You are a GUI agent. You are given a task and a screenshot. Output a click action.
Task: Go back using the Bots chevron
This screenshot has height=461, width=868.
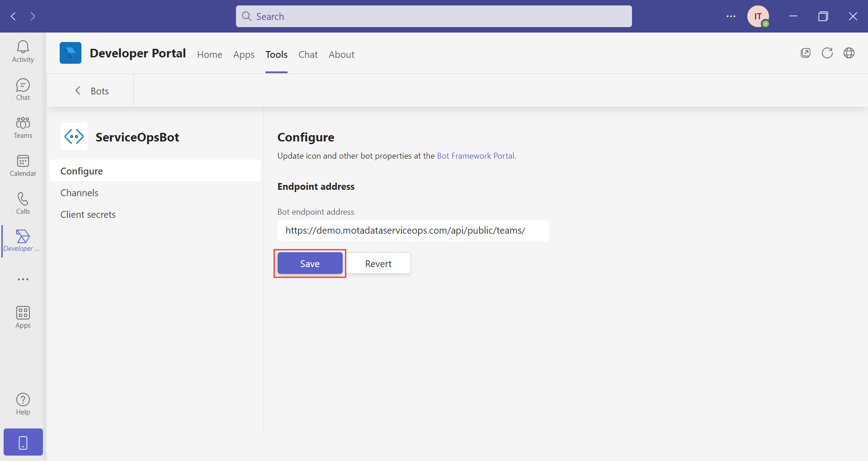(x=77, y=90)
